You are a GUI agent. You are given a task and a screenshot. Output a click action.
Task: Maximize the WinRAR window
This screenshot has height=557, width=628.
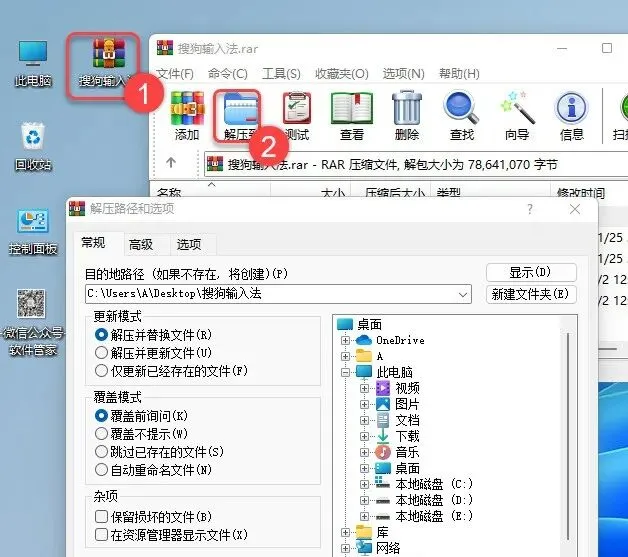(x=607, y=48)
